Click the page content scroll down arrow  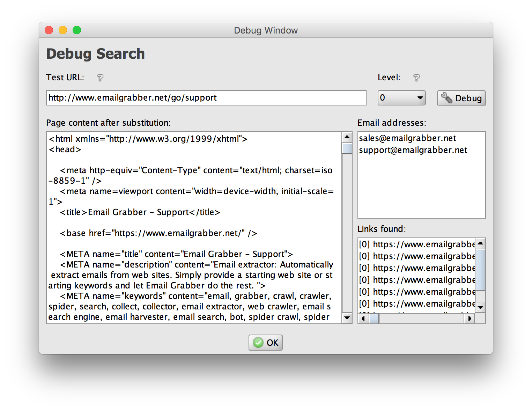347,318
